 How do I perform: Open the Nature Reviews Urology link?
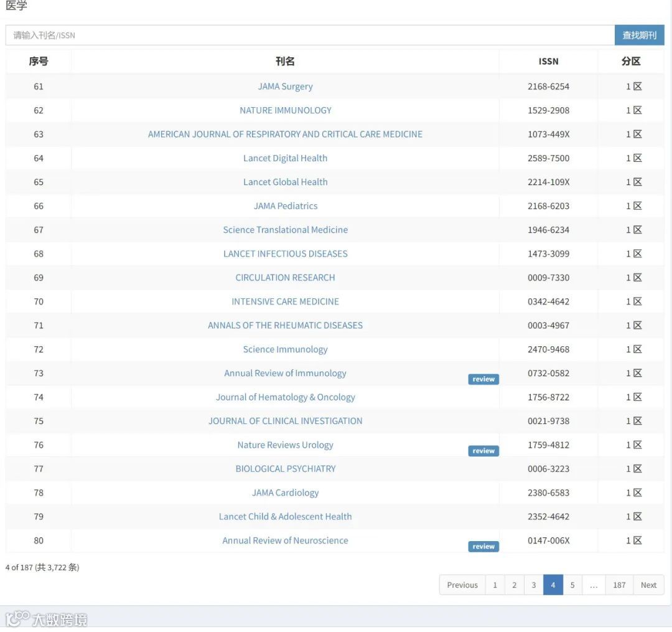(285, 445)
